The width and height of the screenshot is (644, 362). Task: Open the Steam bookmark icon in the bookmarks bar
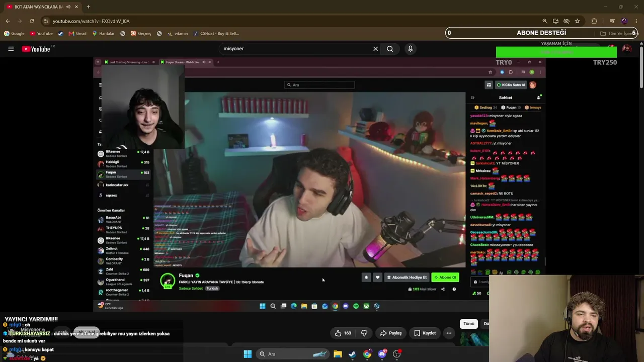click(x=60, y=34)
